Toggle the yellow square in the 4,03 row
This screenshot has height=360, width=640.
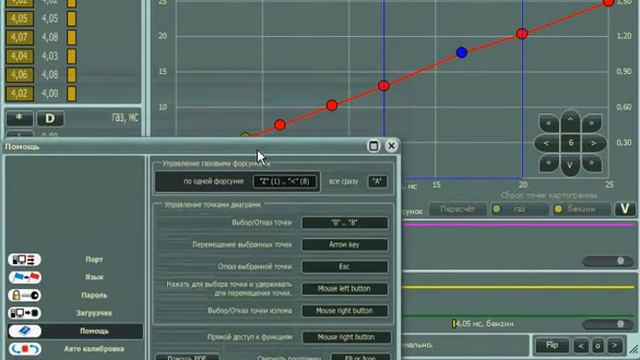click(71, 56)
